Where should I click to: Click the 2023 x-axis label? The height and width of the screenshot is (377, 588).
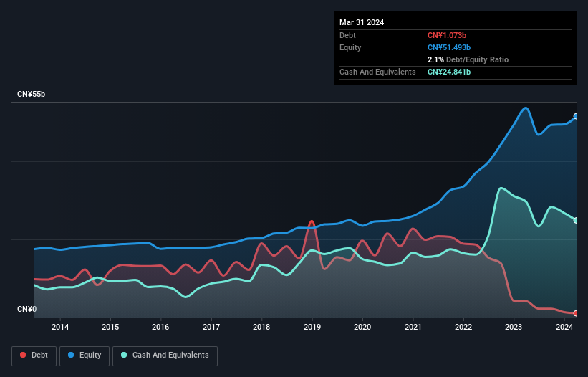tap(514, 327)
